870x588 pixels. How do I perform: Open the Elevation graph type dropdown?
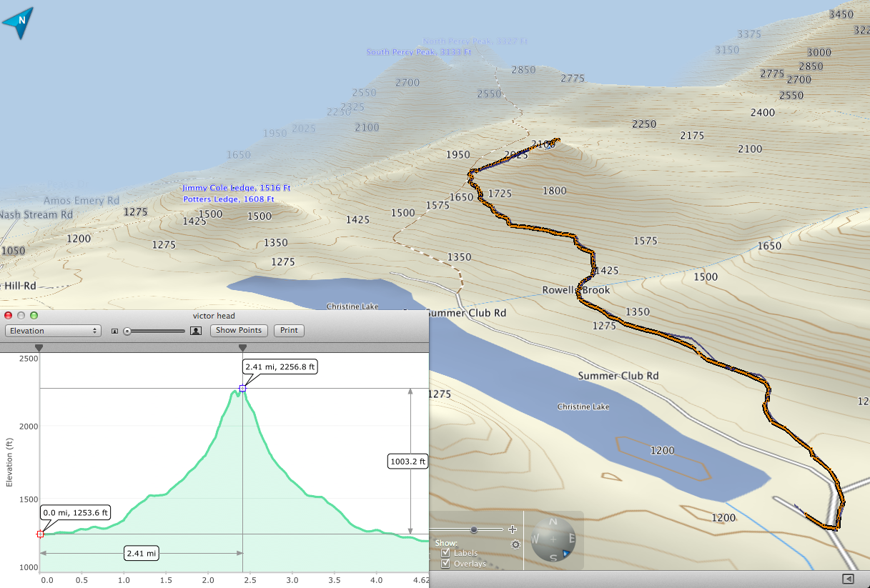coord(53,331)
